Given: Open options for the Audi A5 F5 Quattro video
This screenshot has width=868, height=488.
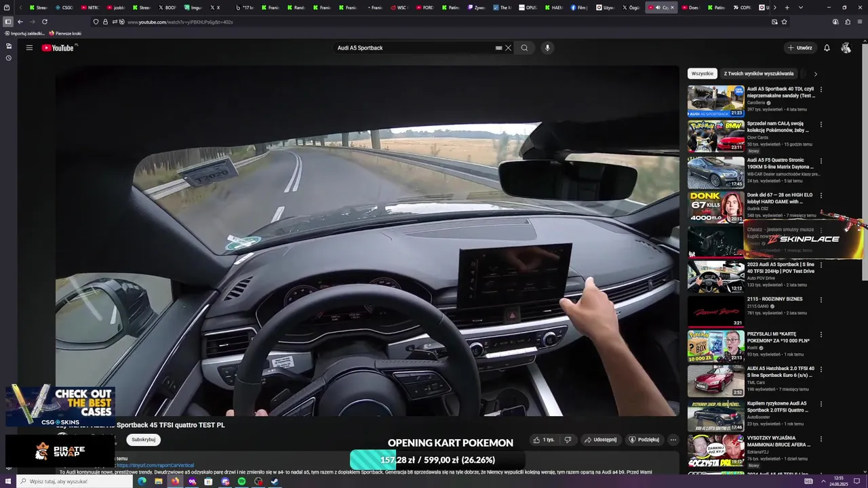Looking at the screenshot, I should click(821, 160).
